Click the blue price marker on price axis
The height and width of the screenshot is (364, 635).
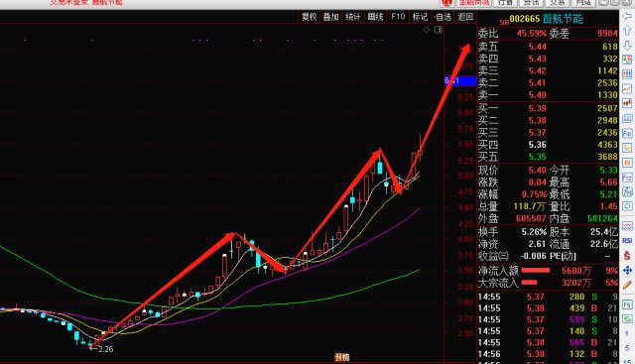(460, 81)
